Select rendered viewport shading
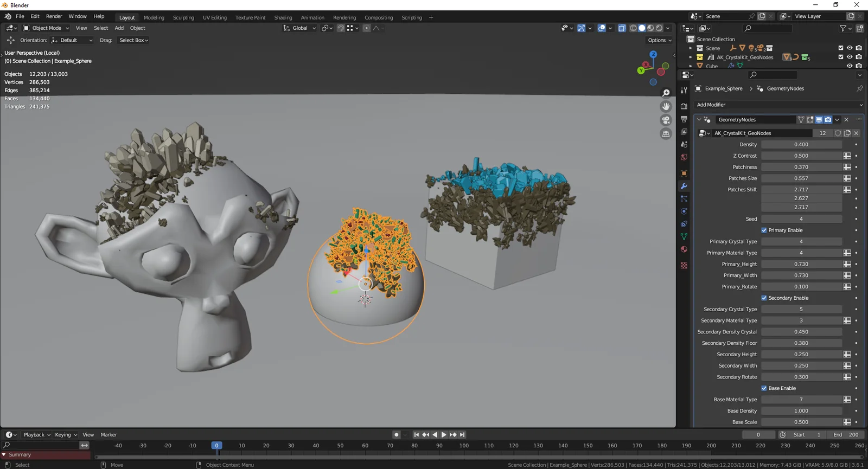Viewport: 868px width, 469px height. click(659, 28)
